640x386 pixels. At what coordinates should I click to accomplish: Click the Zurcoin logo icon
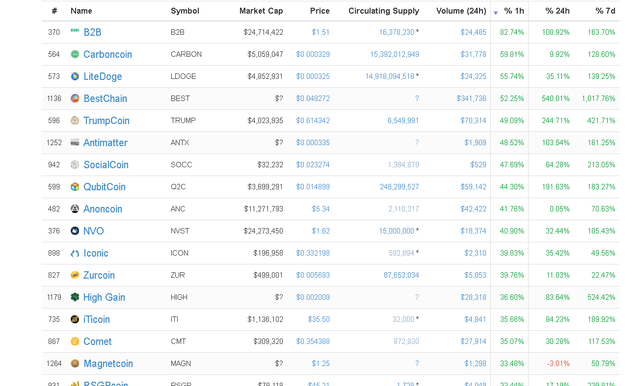click(x=75, y=275)
